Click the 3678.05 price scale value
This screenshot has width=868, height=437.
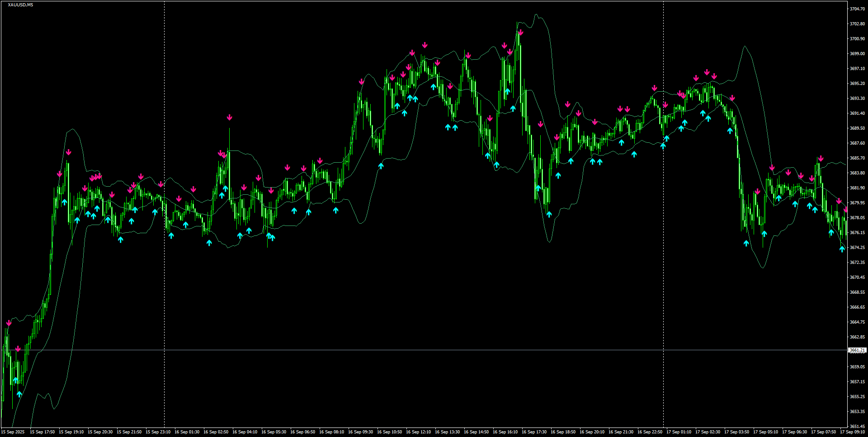(x=857, y=218)
